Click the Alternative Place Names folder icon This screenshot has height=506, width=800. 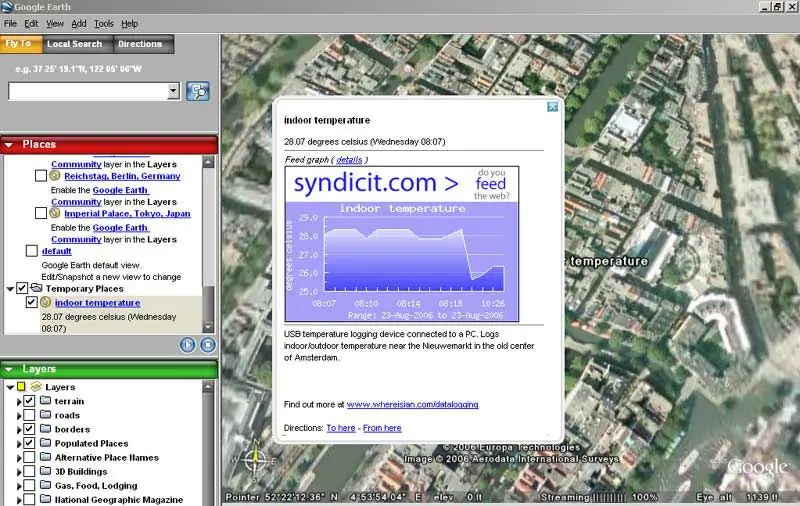(x=45, y=457)
